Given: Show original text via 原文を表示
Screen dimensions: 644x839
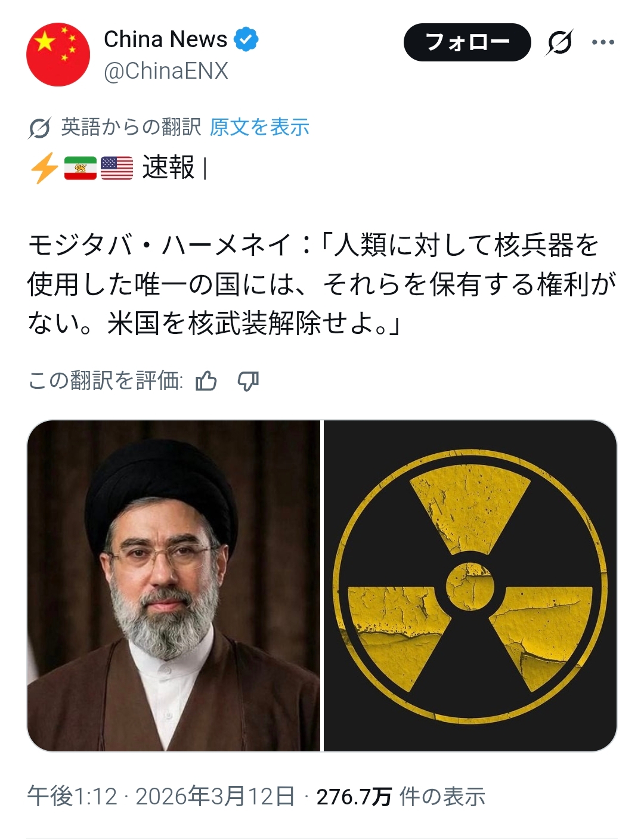Looking at the screenshot, I should (259, 127).
